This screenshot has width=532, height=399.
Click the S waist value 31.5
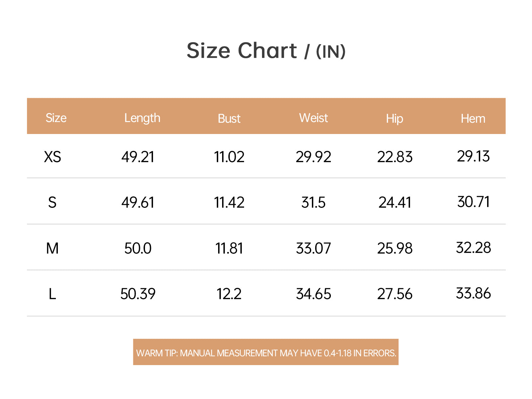313,202
